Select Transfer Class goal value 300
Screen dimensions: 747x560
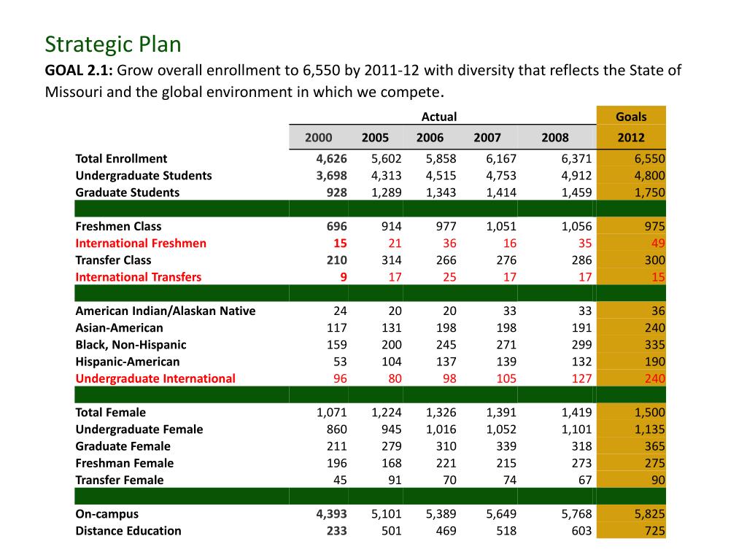[x=655, y=260]
